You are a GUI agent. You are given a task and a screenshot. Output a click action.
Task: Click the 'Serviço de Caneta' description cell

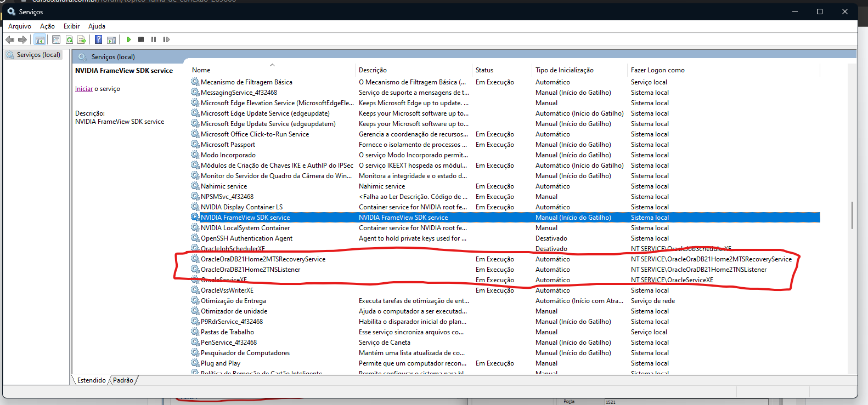(x=385, y=343)
